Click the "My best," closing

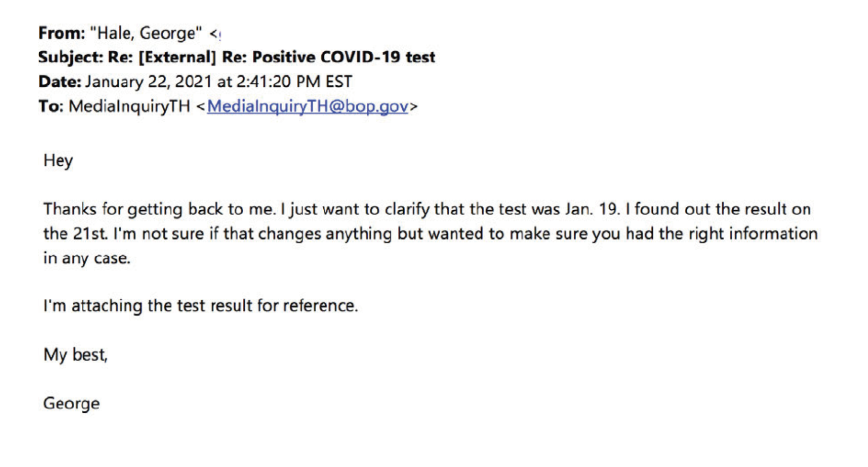pyautogui.click(x=75, y=355)
